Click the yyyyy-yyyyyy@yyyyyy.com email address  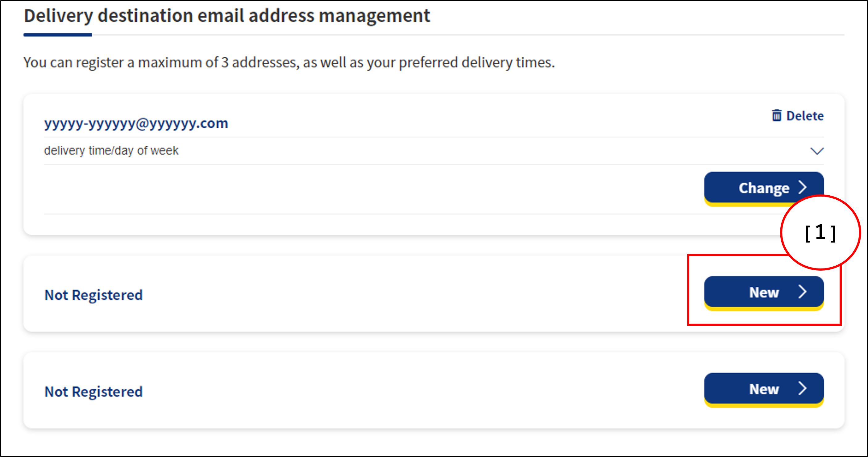click(x=136, y=123)
